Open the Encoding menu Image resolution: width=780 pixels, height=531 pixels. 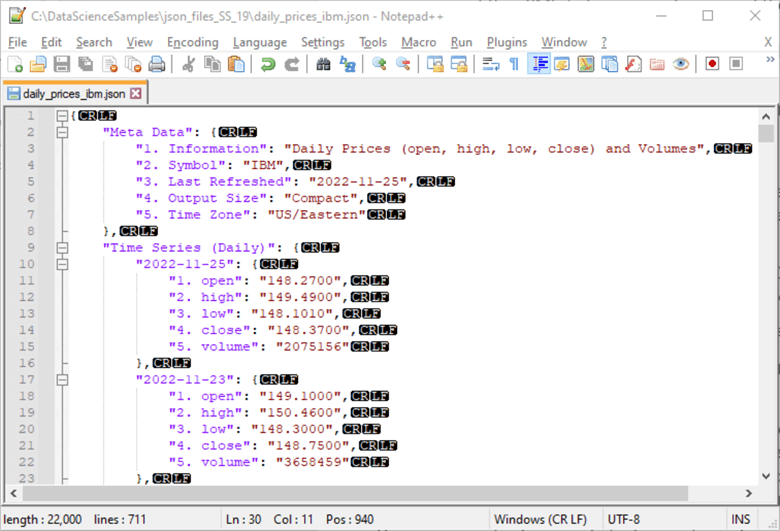193,43
